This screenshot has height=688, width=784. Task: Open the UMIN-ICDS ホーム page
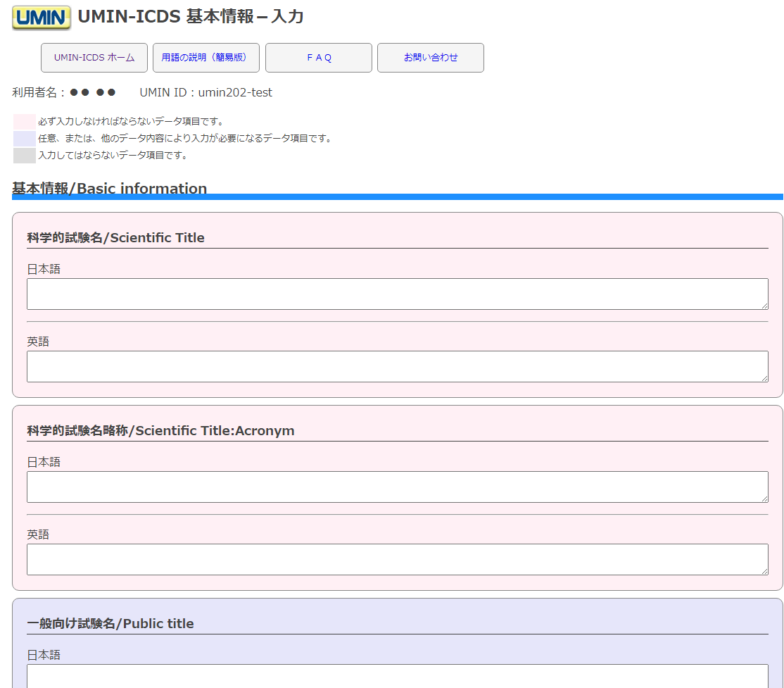[94, 58]
